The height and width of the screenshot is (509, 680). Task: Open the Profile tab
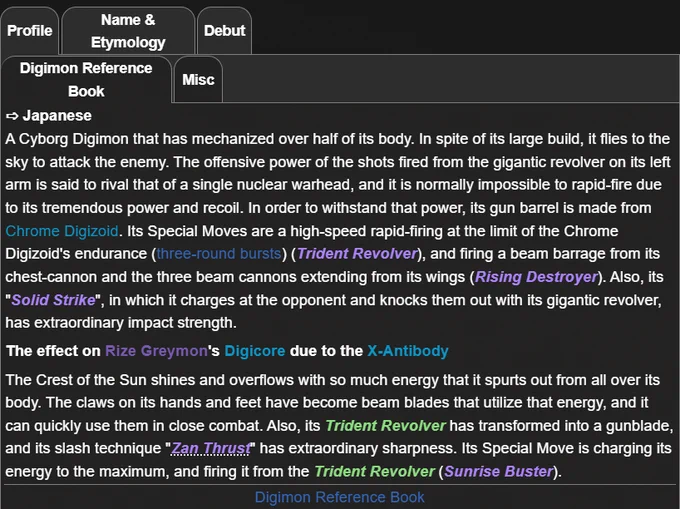tap(29, 31)
